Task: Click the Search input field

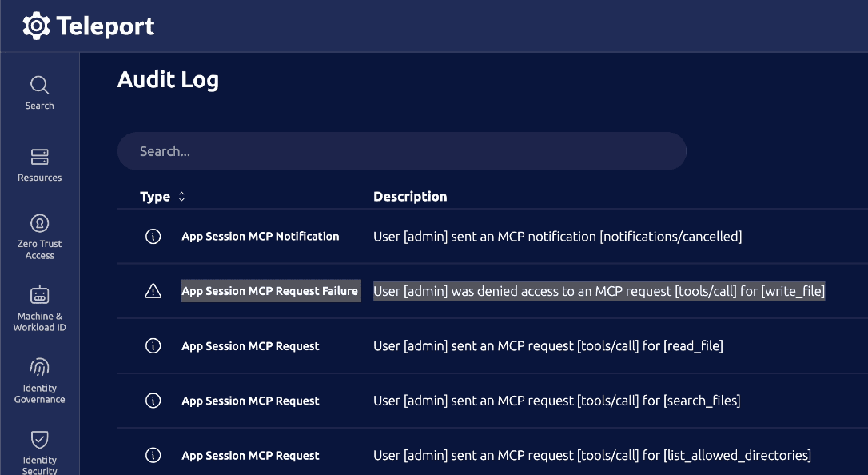Action: [402, 150]
